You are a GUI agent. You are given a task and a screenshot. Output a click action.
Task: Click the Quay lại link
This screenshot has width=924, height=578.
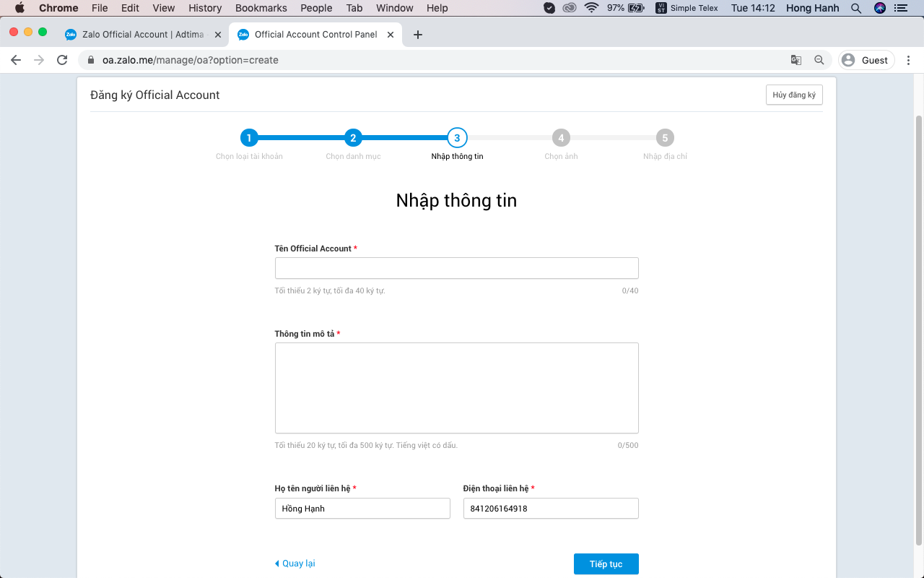click(x=295, y=564)
